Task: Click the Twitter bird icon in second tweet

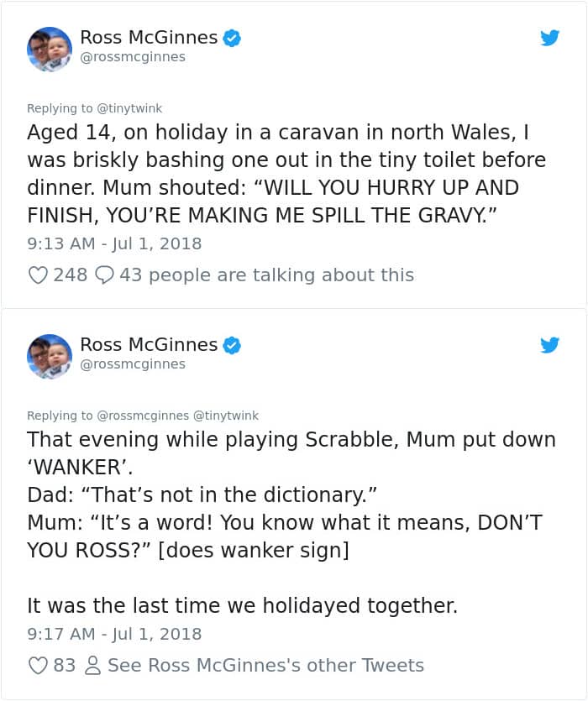Action: click(549, 345)
